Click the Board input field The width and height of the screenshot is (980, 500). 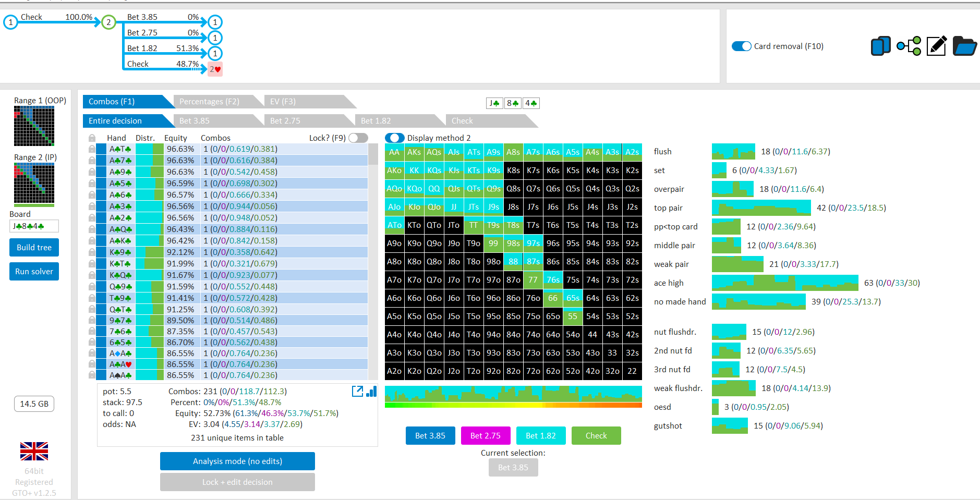(34, 226)
